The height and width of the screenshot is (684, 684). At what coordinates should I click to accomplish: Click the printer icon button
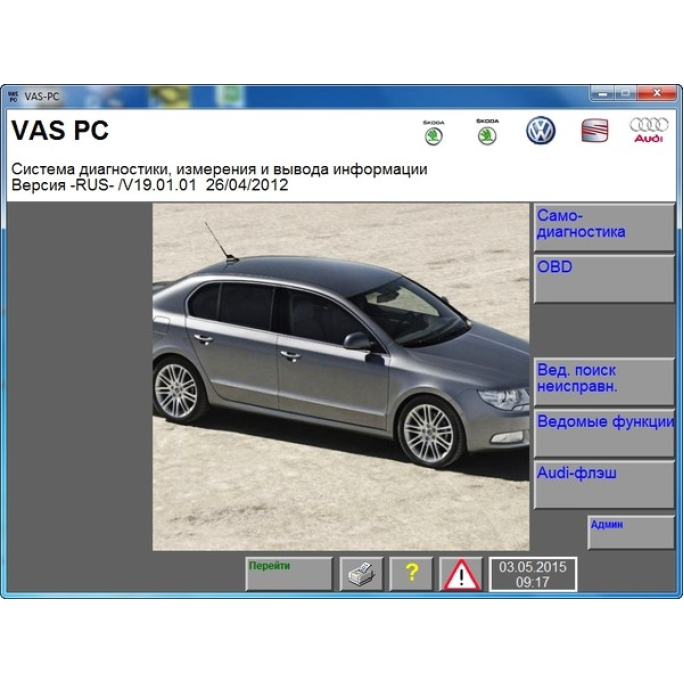361,574
